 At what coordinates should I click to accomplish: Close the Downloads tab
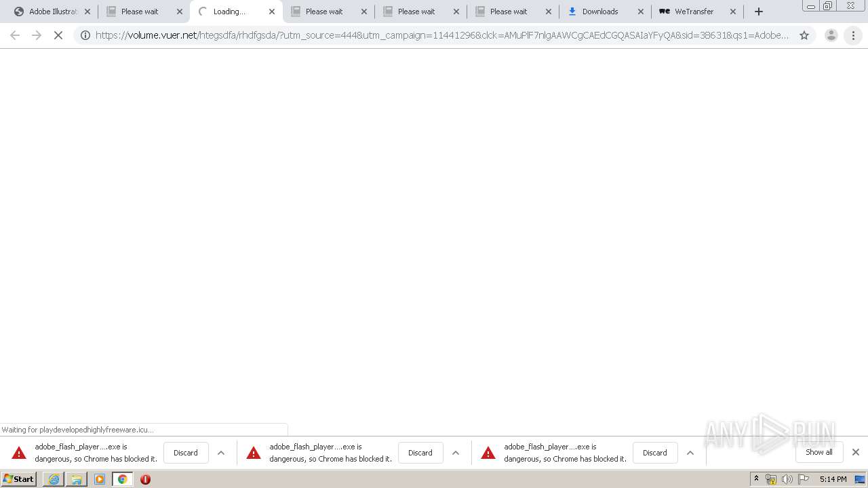point(641,12)
